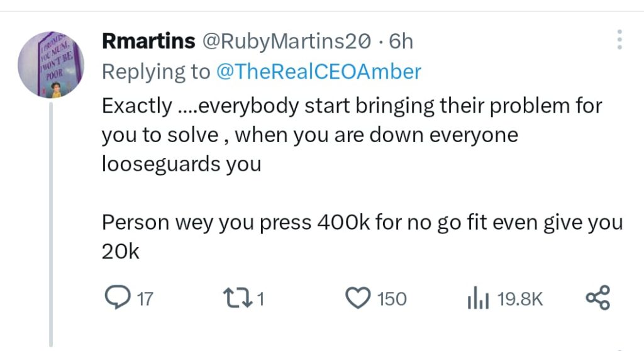Click the retweet count showing 1
644x351 pixels.
pos(260,298)
